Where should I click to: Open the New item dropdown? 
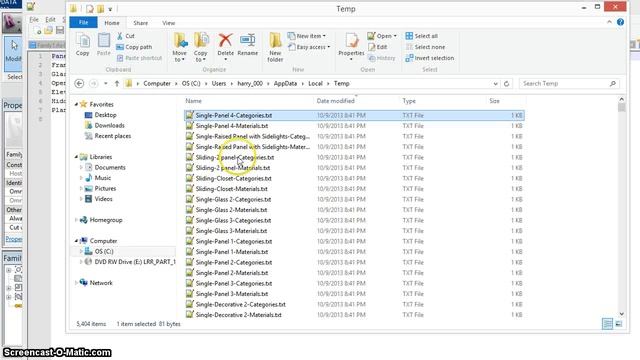(x=307, y=36)
